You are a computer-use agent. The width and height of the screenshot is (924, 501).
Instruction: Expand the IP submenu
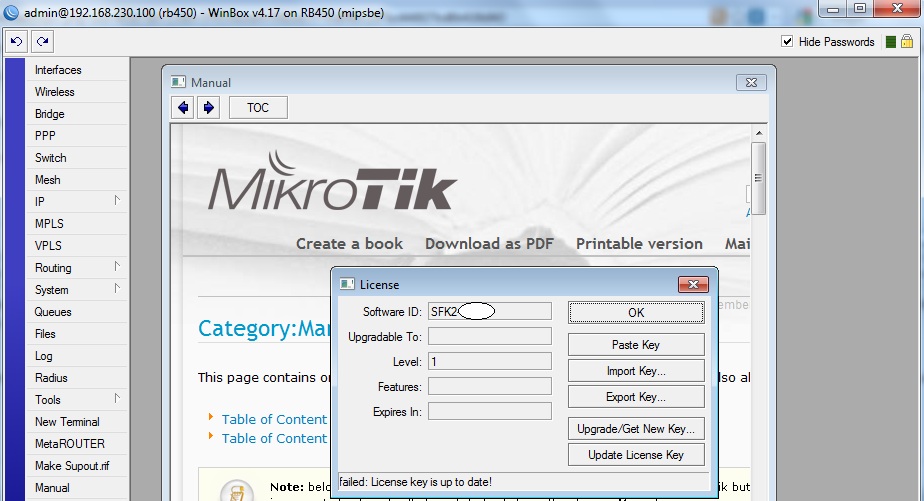pyautogui.click(x=117, y=200)
